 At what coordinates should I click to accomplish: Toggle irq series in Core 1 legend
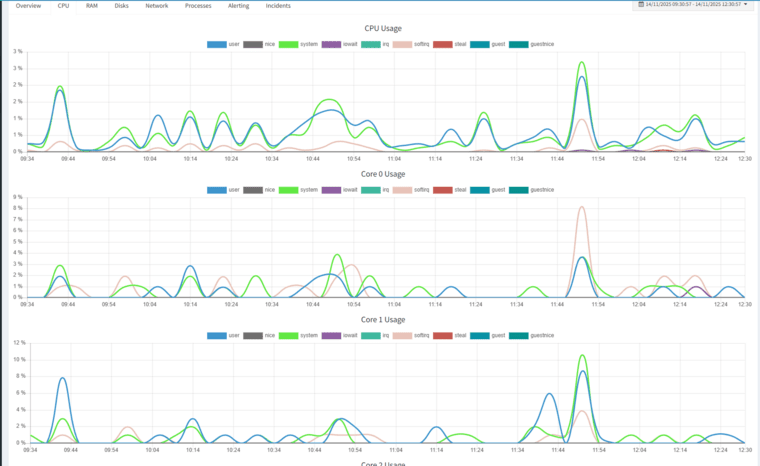[375, 336]
